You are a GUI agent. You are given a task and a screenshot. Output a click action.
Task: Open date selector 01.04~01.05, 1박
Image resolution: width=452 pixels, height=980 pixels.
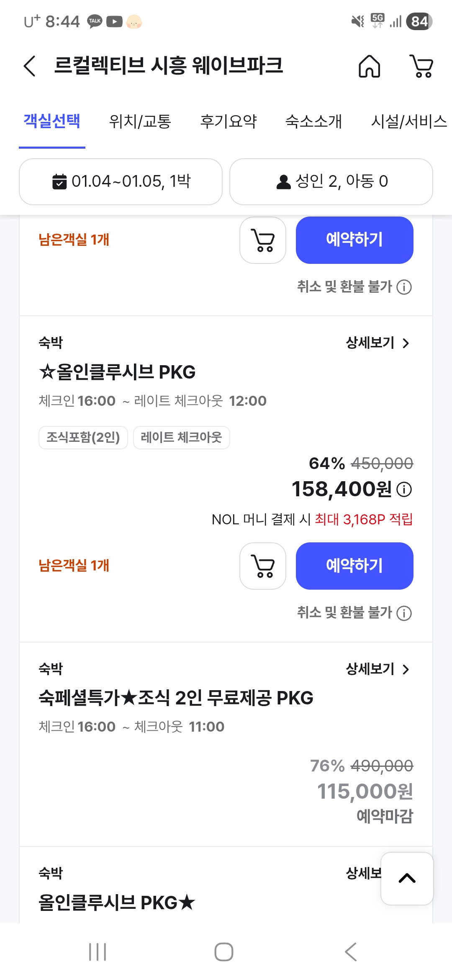(121, 182)
